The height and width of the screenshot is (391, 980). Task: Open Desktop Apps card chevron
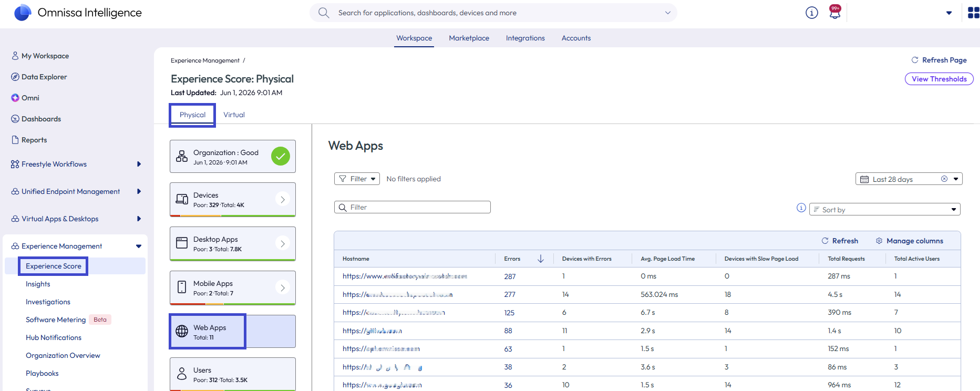pyautogui.click(x=283, y=243)
